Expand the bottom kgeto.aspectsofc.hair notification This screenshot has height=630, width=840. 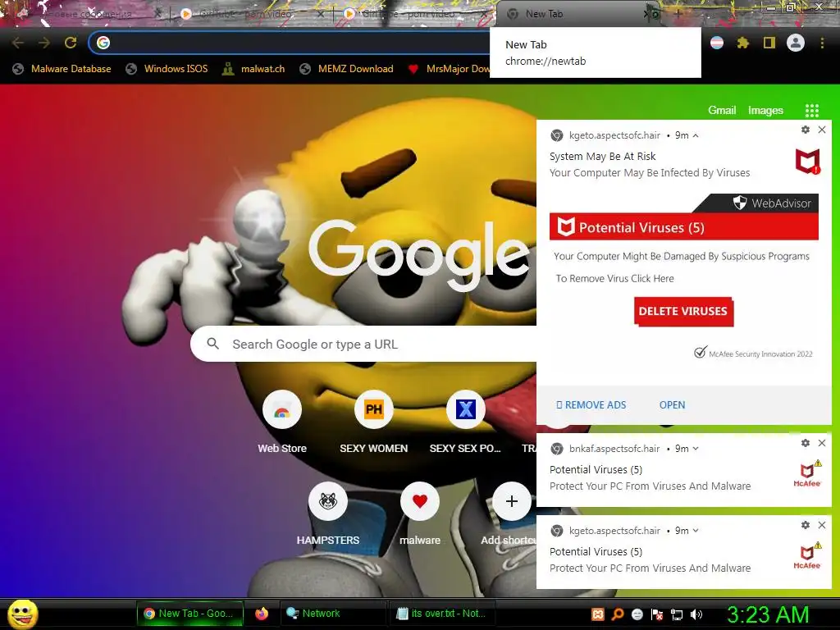pos(696,531)
